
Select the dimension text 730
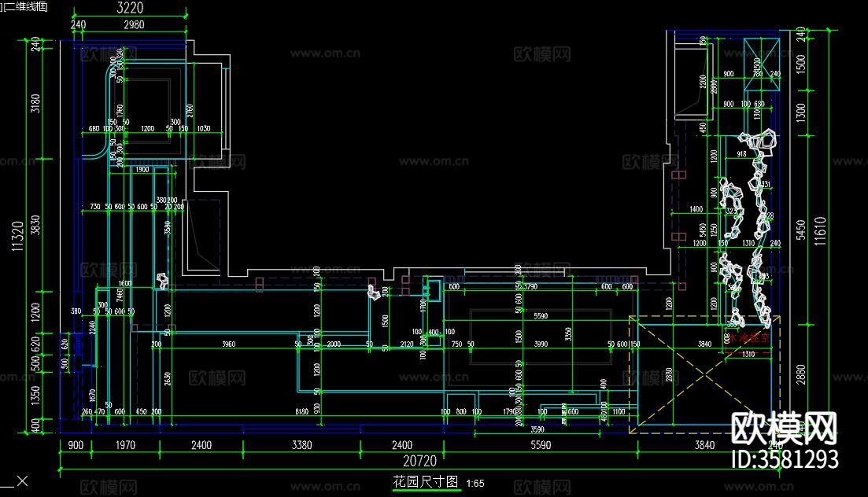[95, 207]
